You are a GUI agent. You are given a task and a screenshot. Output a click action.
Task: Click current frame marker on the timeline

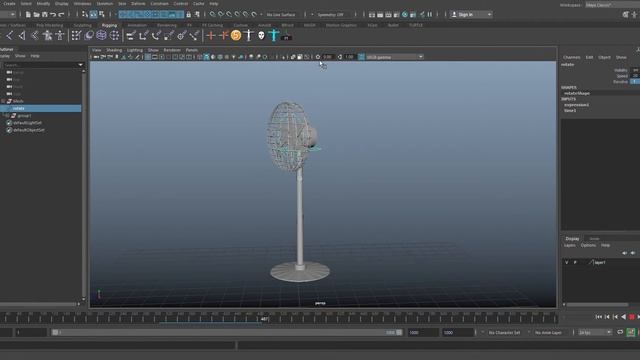(x=264, y=319)
